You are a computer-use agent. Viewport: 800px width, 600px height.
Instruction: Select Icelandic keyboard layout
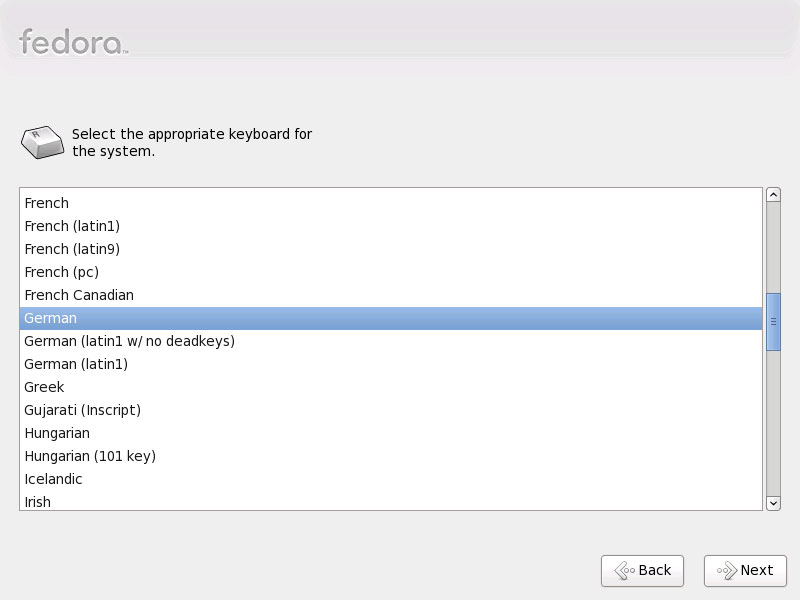pos(391,479)
